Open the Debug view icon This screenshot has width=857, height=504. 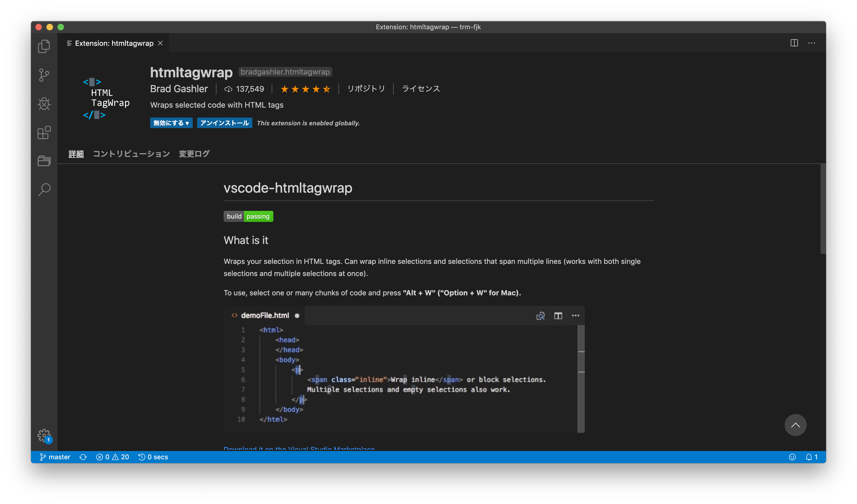coord(44,104)
